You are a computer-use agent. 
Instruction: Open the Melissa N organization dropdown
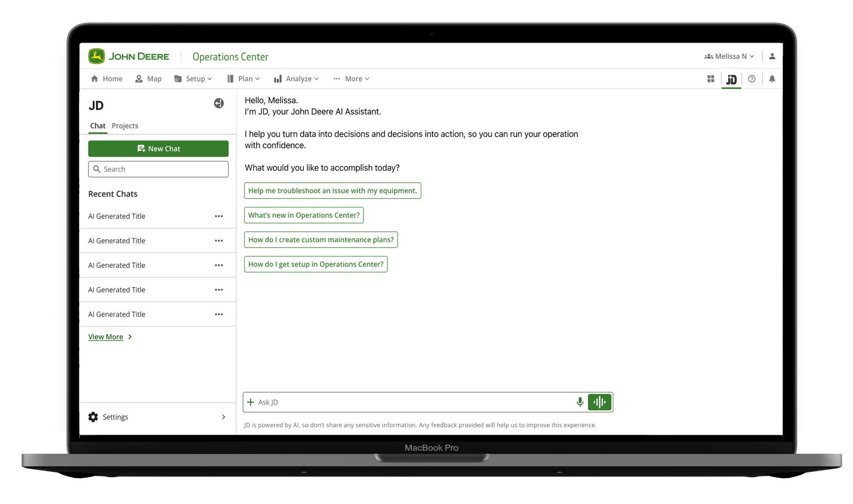pyautogui.click(x=729, y=56)
